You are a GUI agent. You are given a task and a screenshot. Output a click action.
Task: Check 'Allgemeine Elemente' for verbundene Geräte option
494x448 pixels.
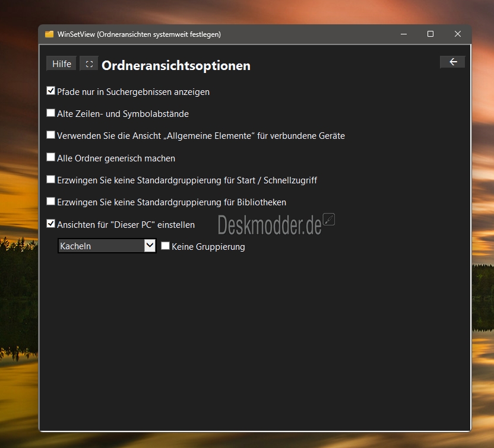coord(50,135)
